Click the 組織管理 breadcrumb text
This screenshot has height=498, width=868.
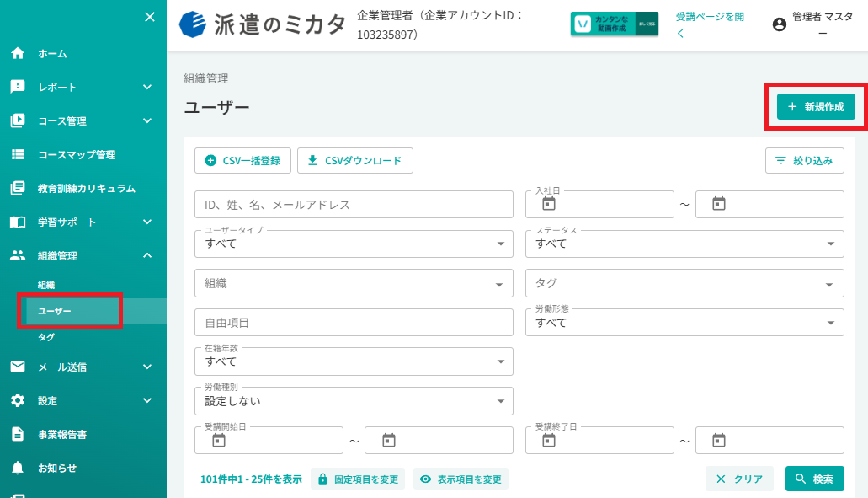(206, 78)
